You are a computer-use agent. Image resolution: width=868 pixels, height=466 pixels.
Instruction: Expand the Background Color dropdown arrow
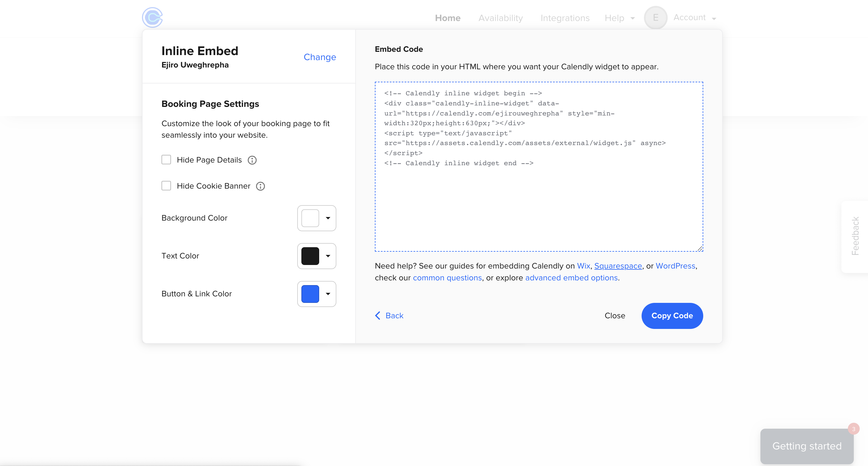[x=328, y=218]
